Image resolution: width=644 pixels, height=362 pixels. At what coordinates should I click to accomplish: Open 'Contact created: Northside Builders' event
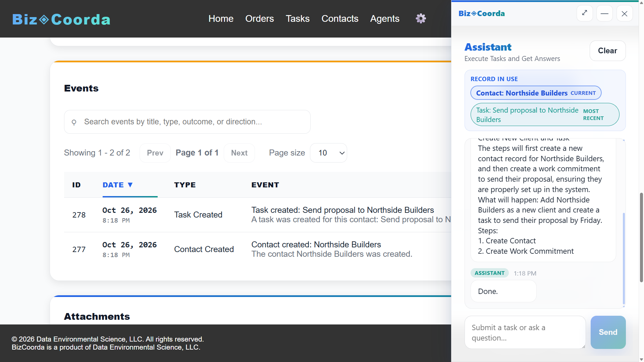(316, 245)
